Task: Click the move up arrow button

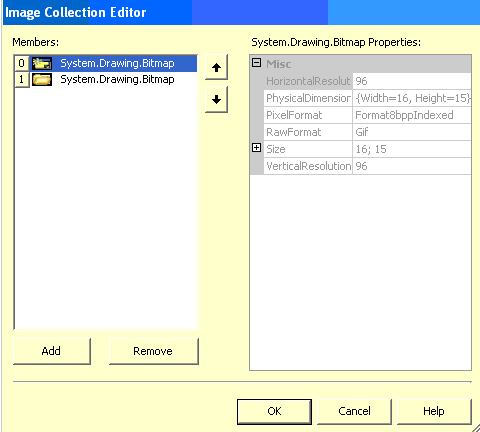Action: [216, 67]
